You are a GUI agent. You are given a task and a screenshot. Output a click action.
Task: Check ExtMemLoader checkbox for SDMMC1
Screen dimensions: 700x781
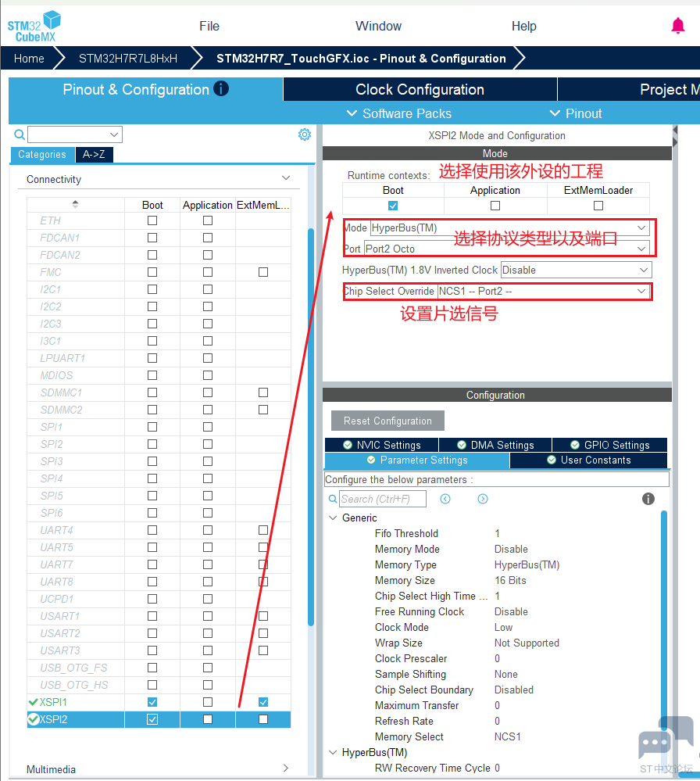coord(263,392)
